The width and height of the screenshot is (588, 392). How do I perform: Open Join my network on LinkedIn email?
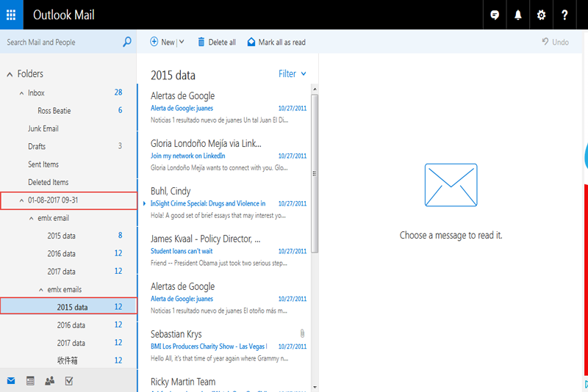224,155
